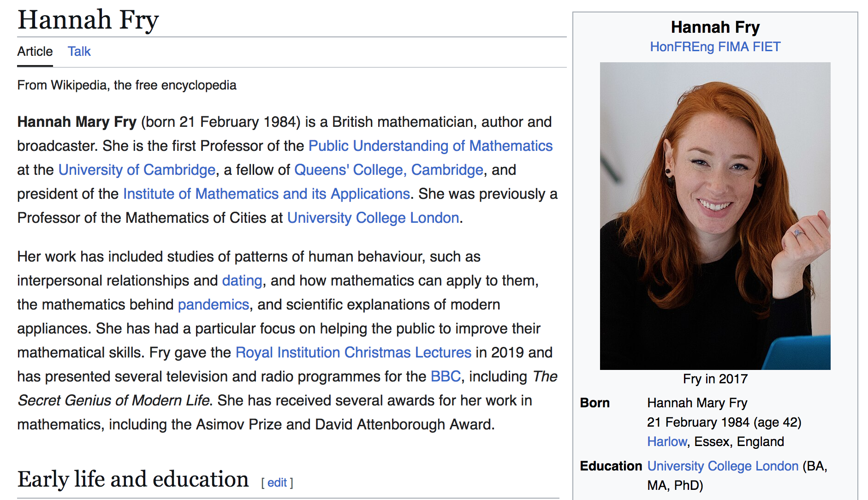This screenshot has width=868, height=500.
Task: Click the BBC link
Action: point(446,376)
